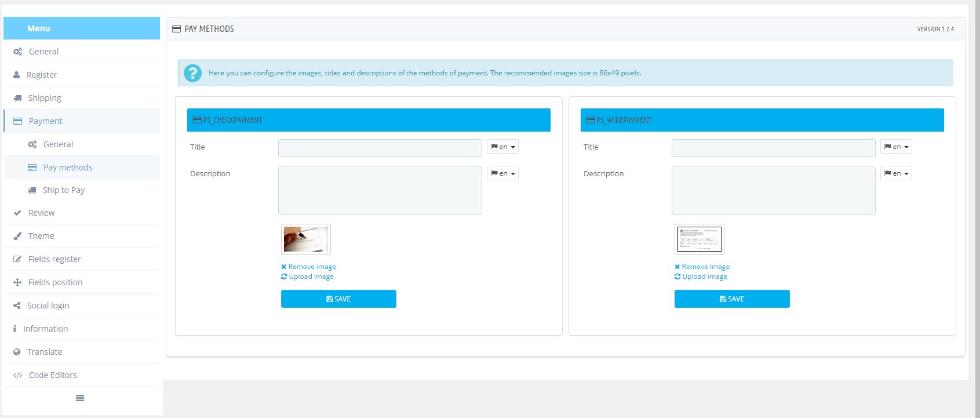Click the share icon beside Social login
The image size is (980, 418).
click(x=17, y=306)
